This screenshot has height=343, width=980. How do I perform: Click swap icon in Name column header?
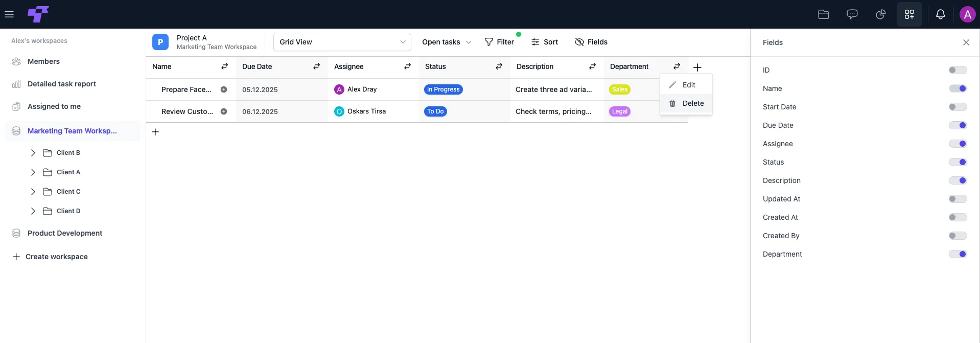[x=224, y=66]
